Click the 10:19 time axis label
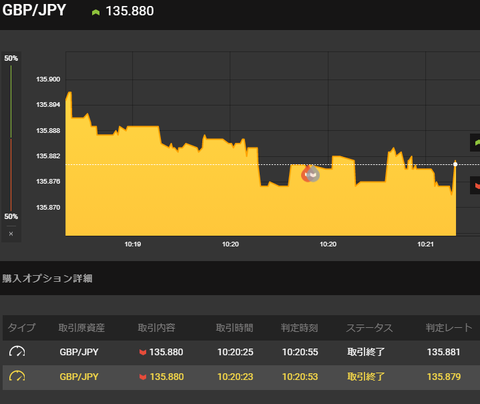 (133, 244)
